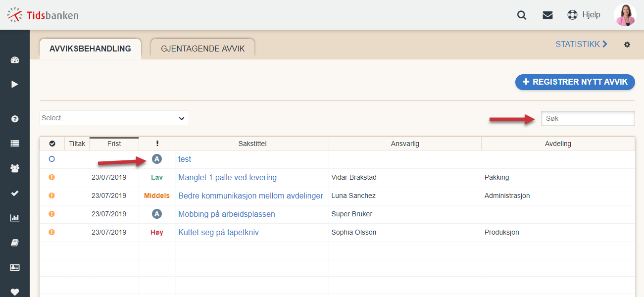Click the date in Kuttet seg row
644x297 pixels.
tap(109, 232)
